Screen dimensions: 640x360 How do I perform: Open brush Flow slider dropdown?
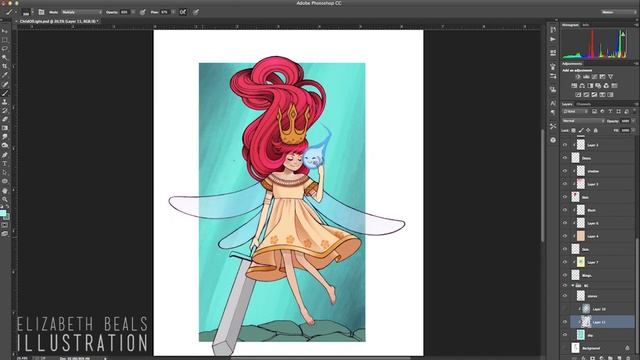[x=173, y=12]
